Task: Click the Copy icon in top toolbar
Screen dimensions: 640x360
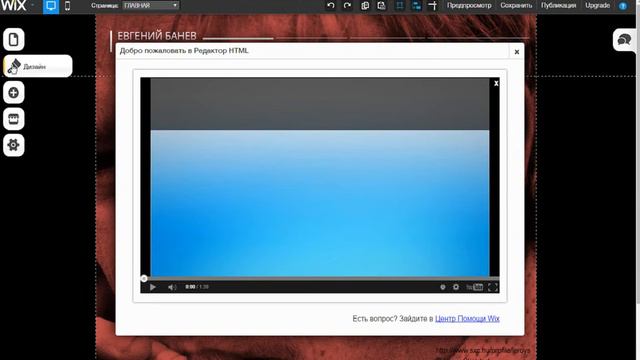Action: [365, 5]
